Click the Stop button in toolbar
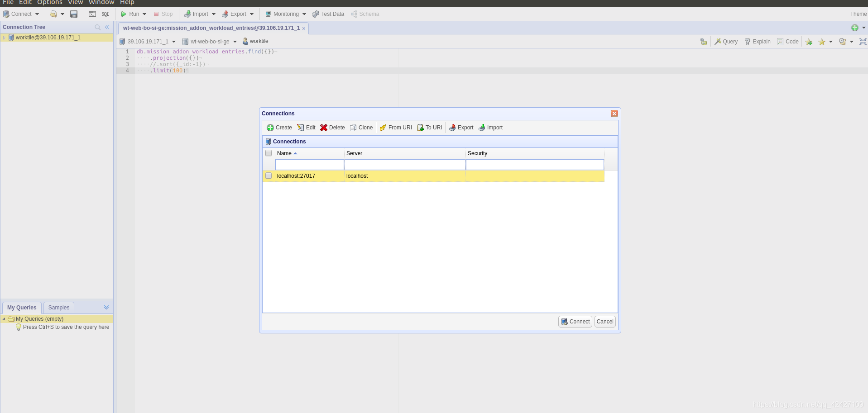Screen dimensions: 868x413 pos(163,14)
